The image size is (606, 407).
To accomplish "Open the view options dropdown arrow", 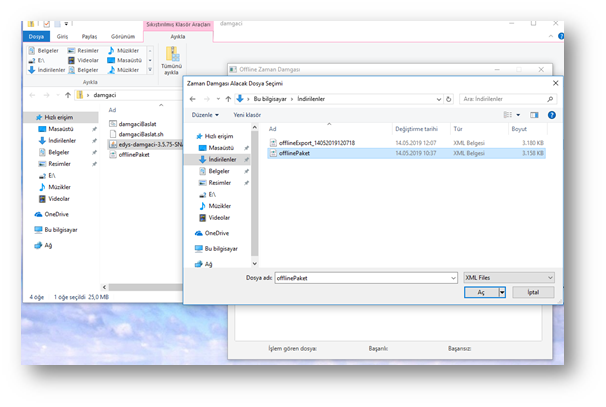I will click(x=520, y=114).
